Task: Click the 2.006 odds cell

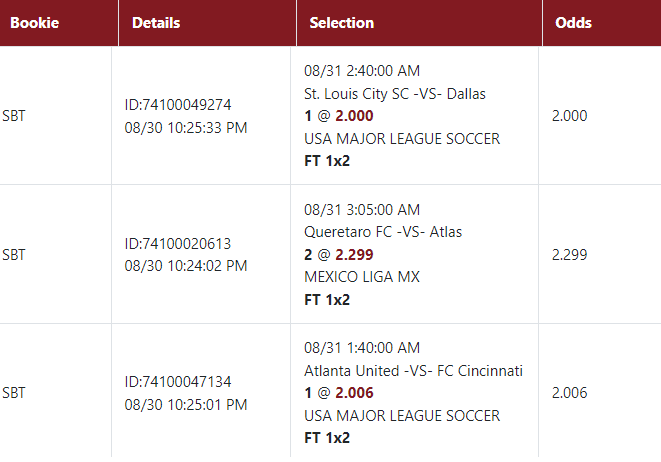Action: 569,393
